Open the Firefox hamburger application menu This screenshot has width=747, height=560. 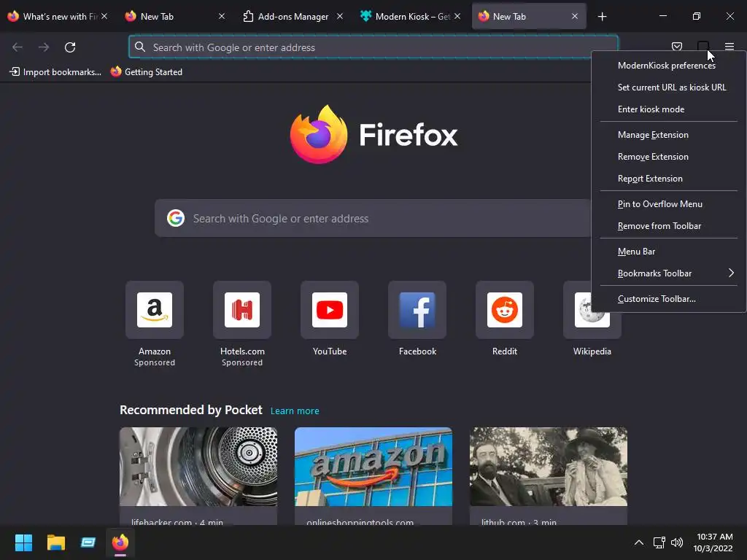pyautogui.click(x=729, y=47)
